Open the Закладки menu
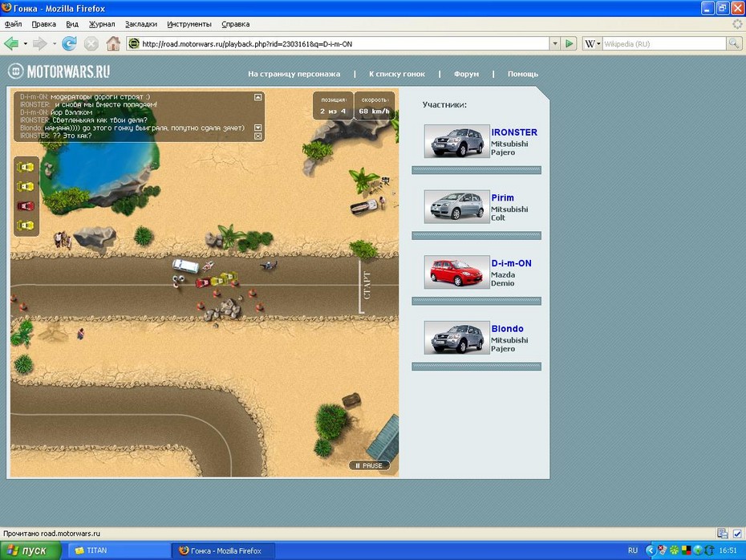The image size is (746, 560). (x=141, y=24)
